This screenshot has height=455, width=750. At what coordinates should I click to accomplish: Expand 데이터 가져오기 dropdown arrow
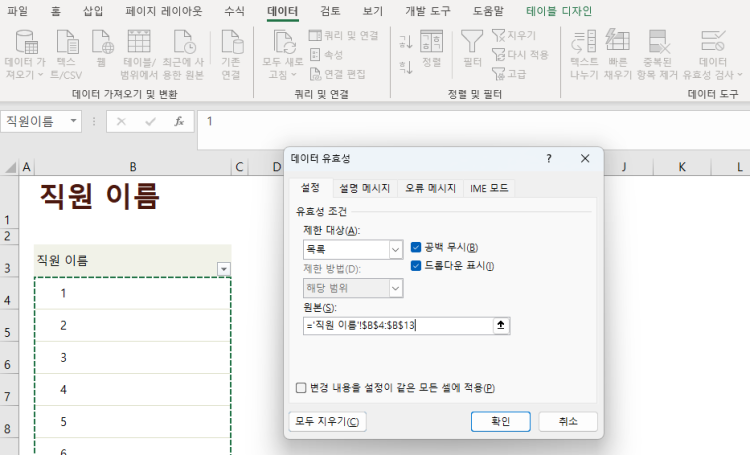[x=40, y=75]
